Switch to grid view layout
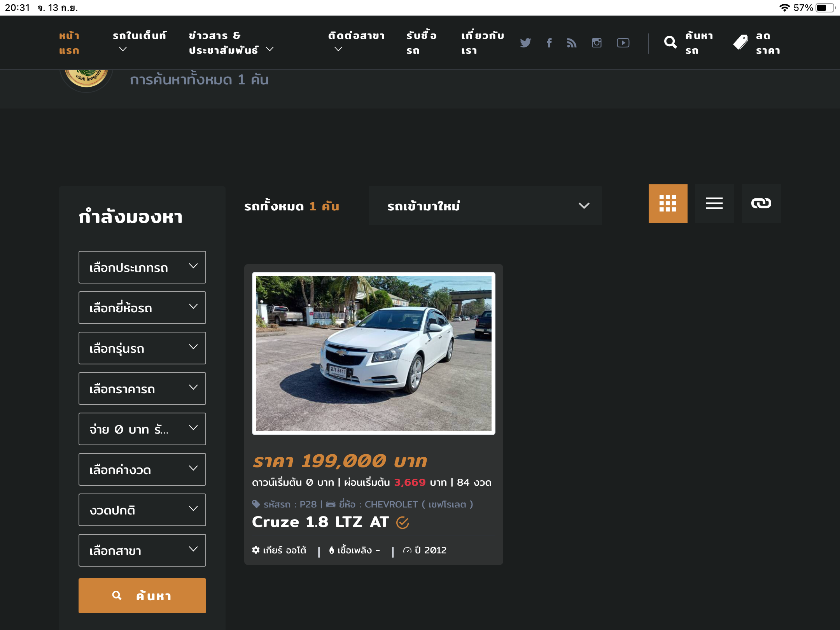This screenshot has height=630, width=840. (668, 203)
